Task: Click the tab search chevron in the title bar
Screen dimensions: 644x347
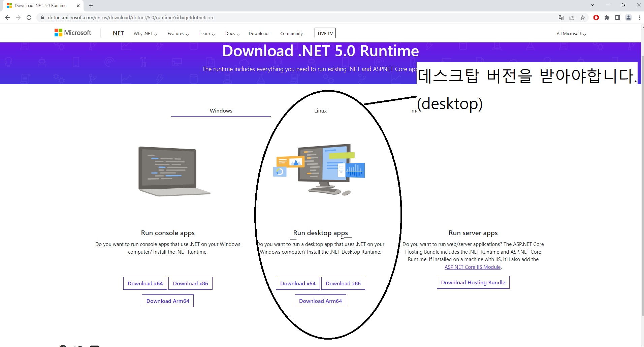Action: click(x=592, y=5)
